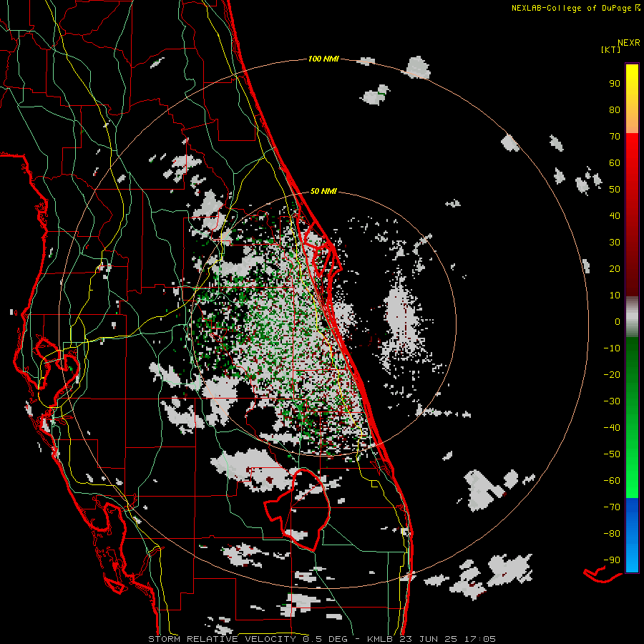This screenshot has width=644, height=644.
Task: Pick the gray zero band of color bar
Action: [x=632, y=317]
